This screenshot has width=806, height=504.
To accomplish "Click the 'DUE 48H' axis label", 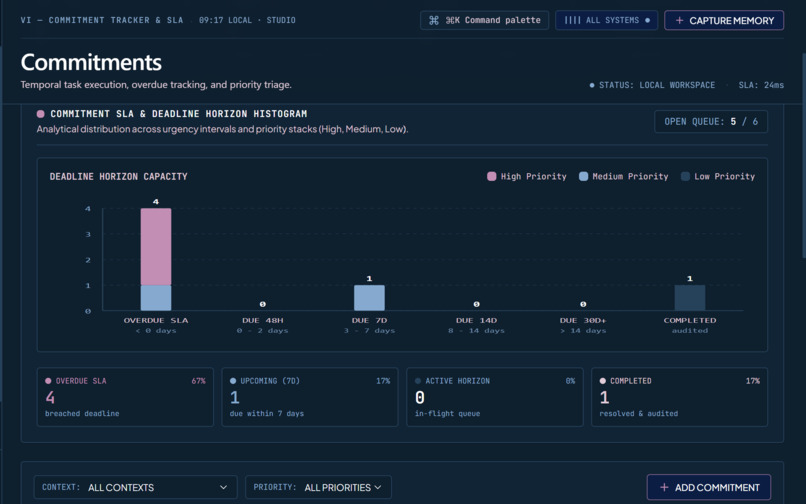I will point(263,320).
